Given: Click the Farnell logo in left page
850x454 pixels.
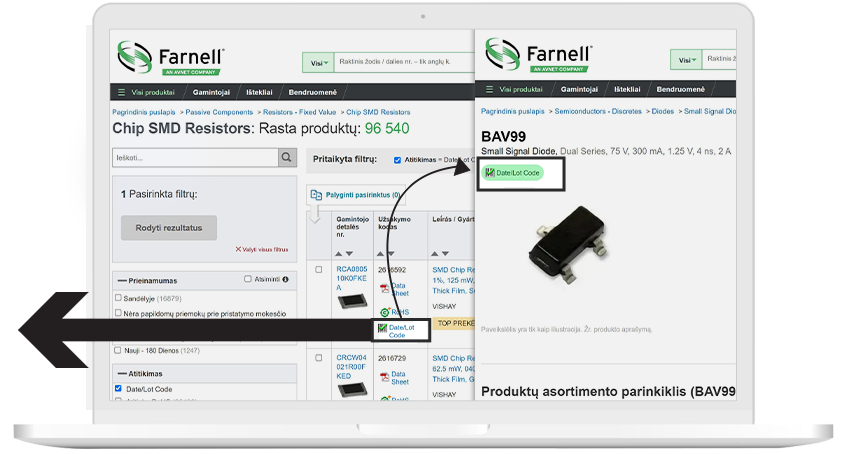Looking at the screenshot, I should point(172,56).
